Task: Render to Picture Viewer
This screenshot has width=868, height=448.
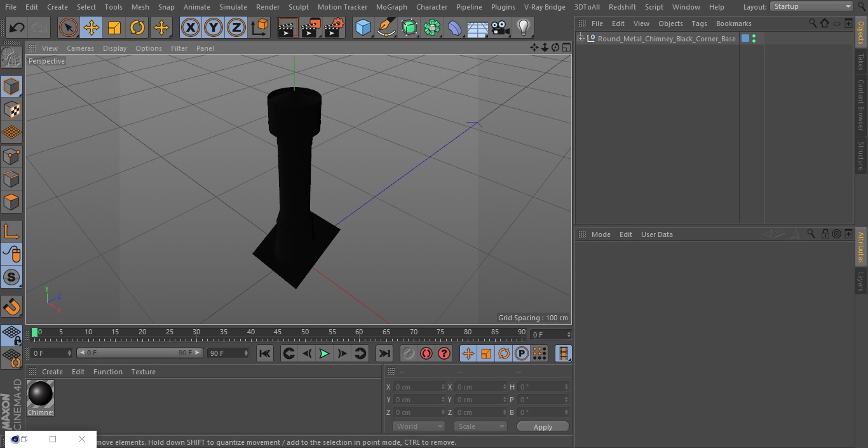Action: click(311, 27)
